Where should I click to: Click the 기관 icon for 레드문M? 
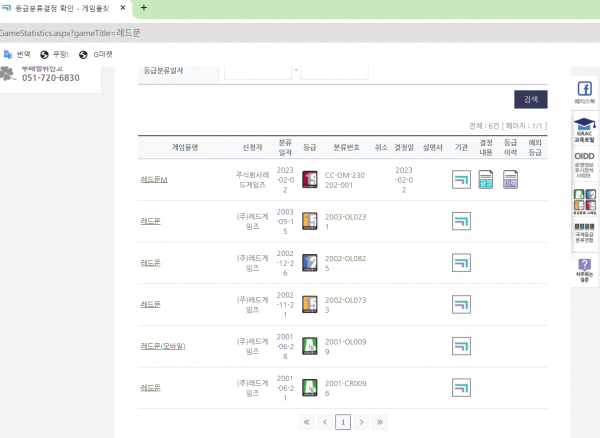pos(461,180)
